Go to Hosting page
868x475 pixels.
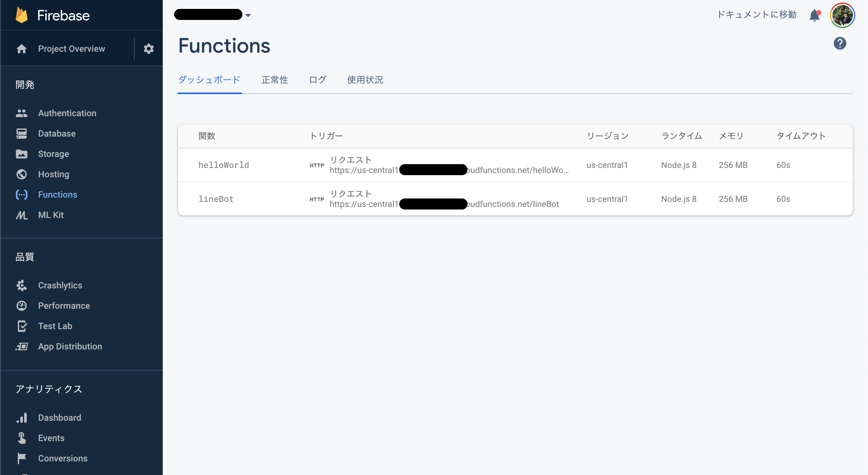[53, 174]
